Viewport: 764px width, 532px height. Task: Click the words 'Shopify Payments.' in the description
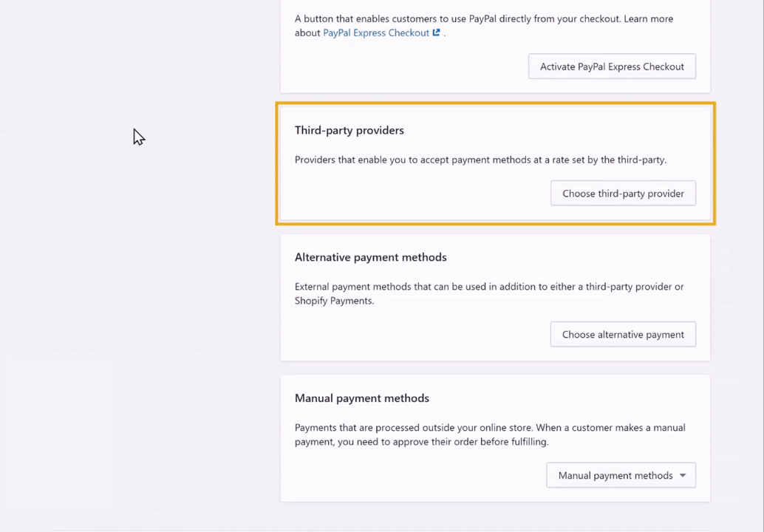(334, 301)
